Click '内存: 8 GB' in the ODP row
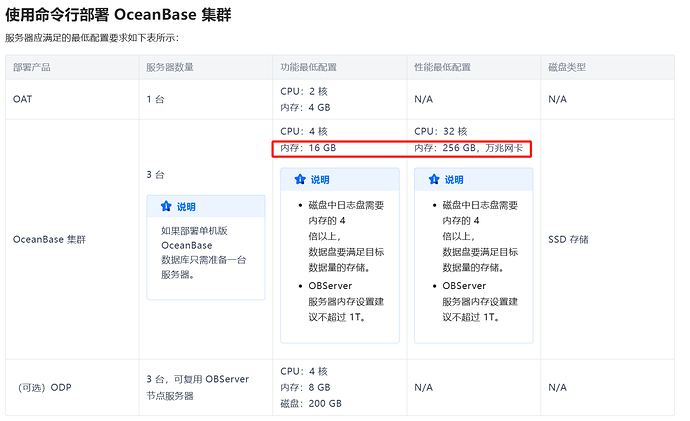690x421 pixels. point(305,388)
